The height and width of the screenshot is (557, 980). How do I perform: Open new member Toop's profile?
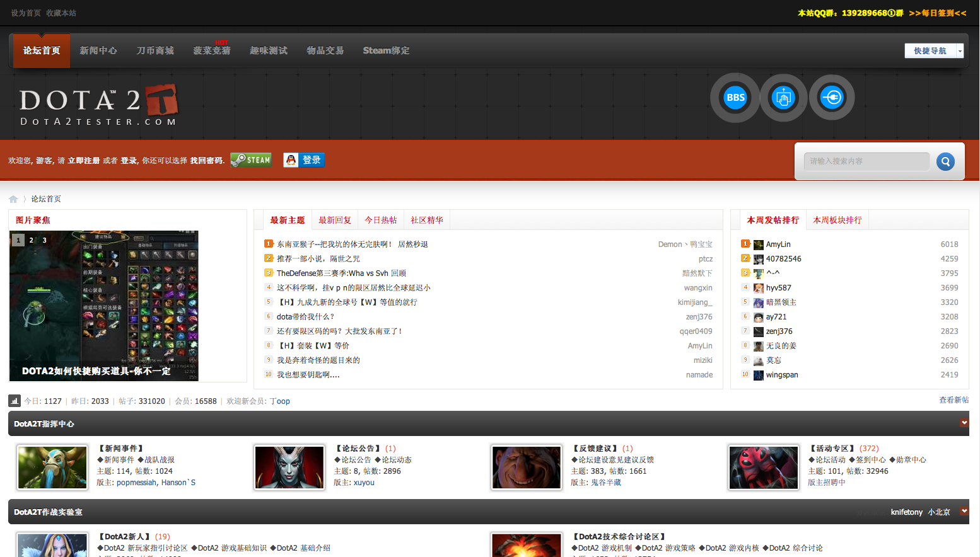[x=280, y=401]
